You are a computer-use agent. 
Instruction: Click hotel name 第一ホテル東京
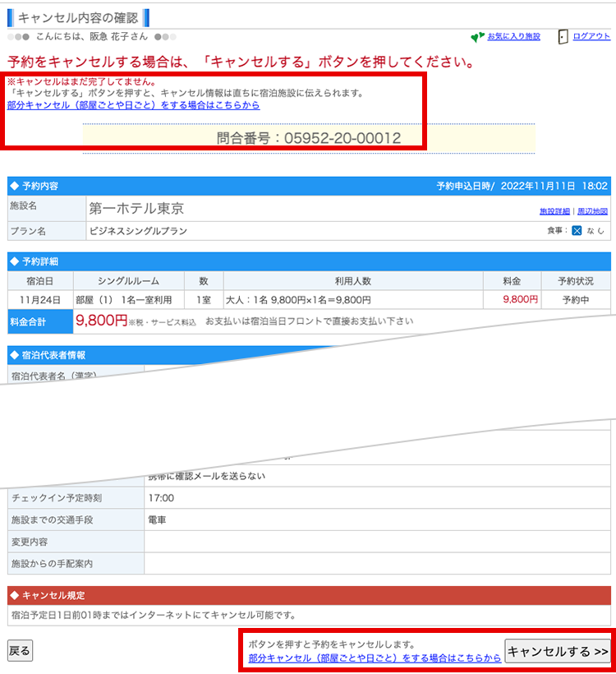(136, 209)
